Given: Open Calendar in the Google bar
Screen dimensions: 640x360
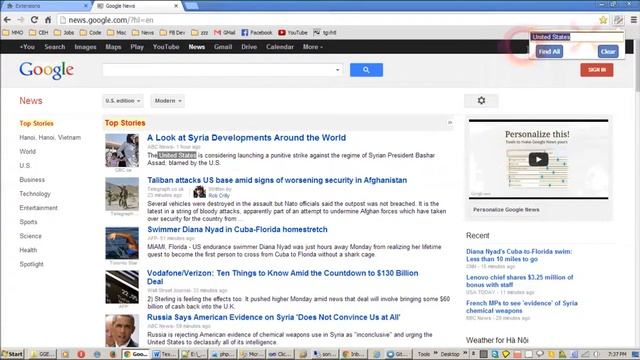Looking at the screenshot, I should point(280,47).
